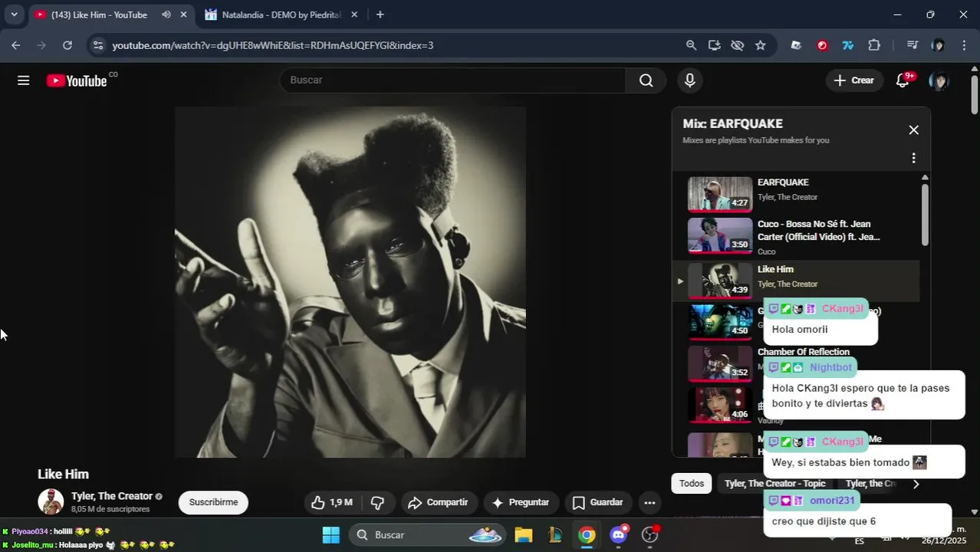Screen dimensions: 980x552
Task: Open the YouTube guide hamburger menu
Action: (x=24, y=80)
